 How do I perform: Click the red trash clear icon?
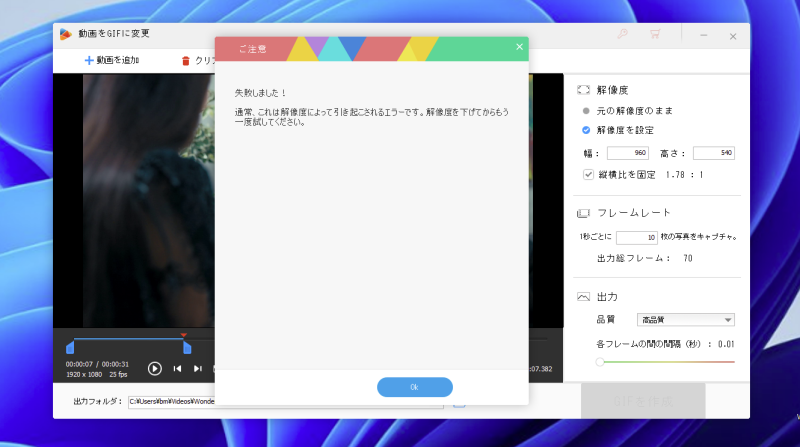click(185, 60)
